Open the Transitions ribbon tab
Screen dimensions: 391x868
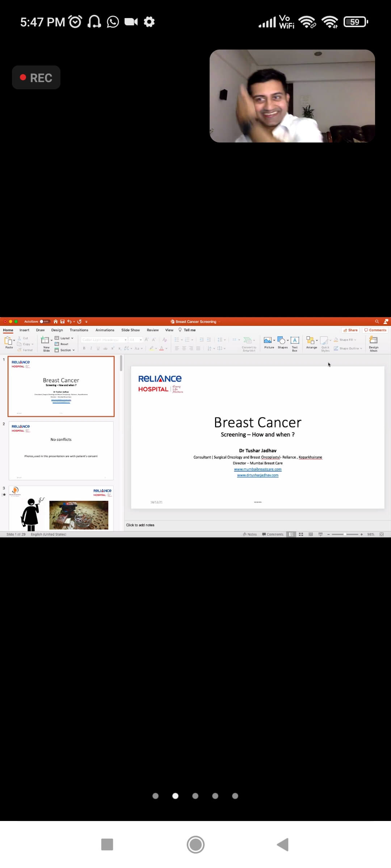pyautogui.click(x=79, y=330)
